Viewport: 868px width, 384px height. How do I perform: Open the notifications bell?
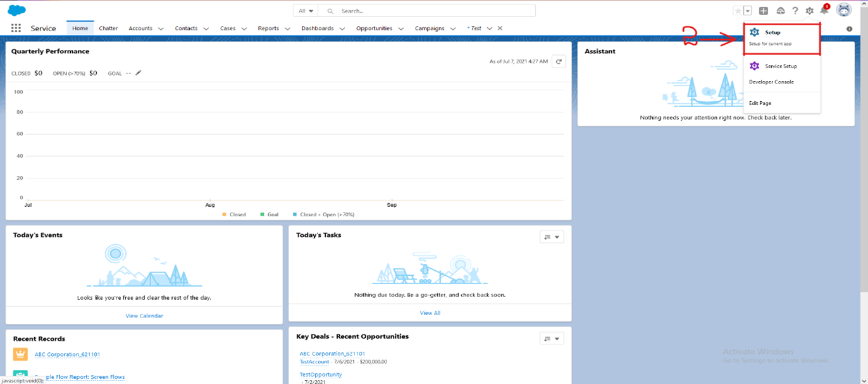[x=824, y=11]
